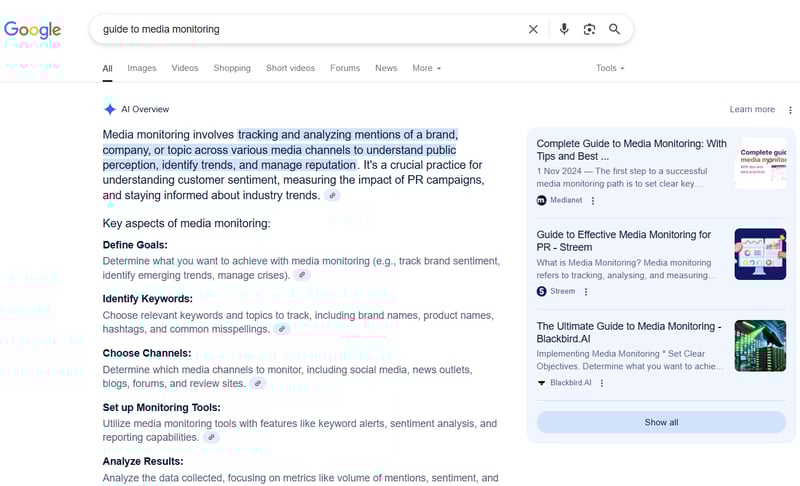800x486 pixels.
Task: Click source link icon after Identify Keywords text
Action: tap(282, 329)
